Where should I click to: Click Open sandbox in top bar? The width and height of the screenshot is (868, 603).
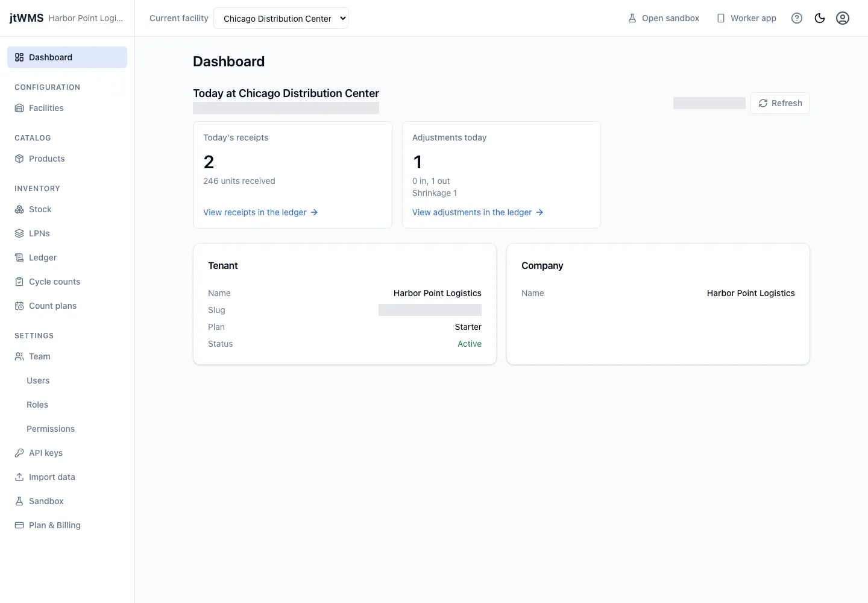pyautogui.click(x=664, y=18)
